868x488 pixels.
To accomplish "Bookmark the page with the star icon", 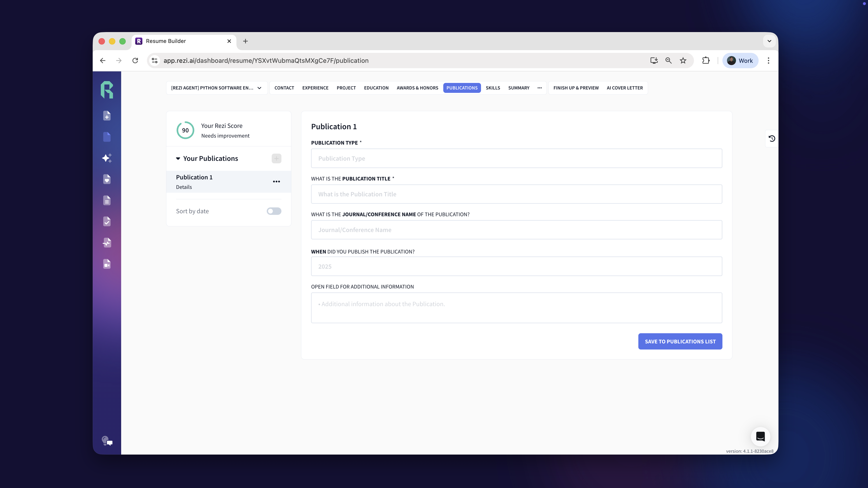I will 683,61.
